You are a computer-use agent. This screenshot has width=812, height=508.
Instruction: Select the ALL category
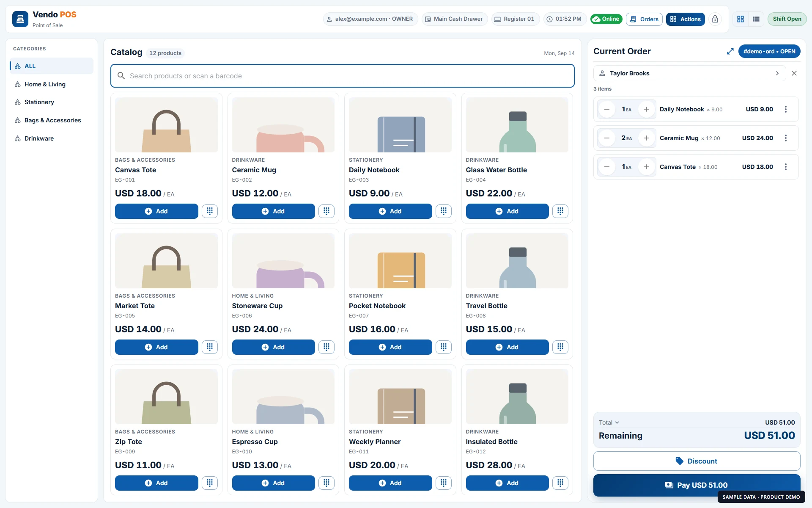tap(52, 66)
